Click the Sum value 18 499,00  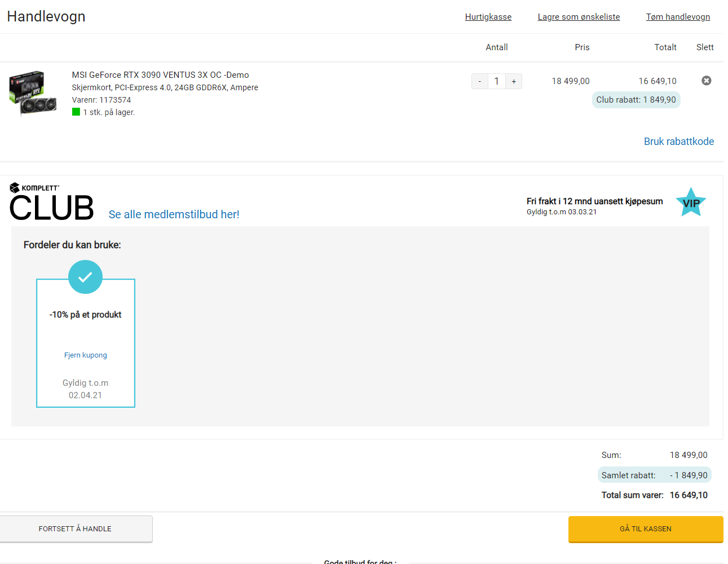point(689,455)
